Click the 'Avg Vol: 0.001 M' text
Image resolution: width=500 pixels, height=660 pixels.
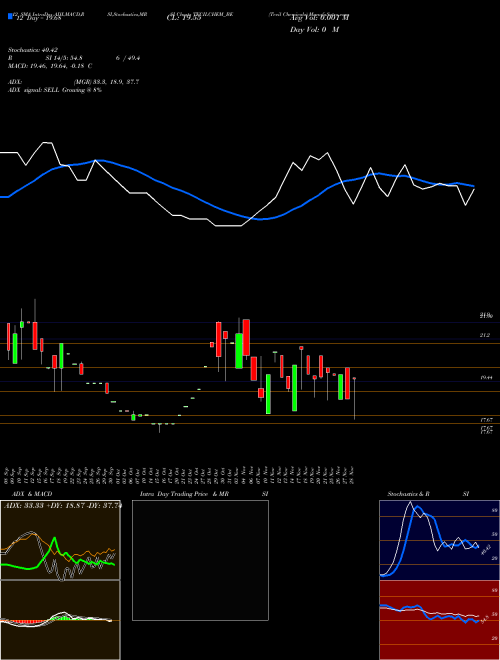pyautogui.click(x=319, y=18)
